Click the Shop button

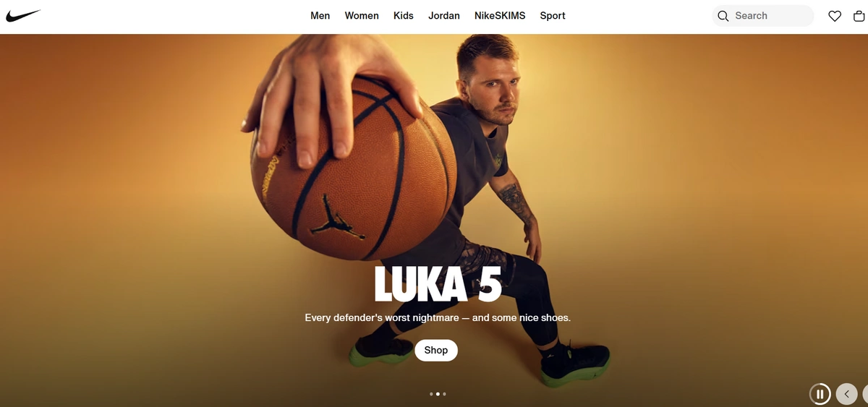pos(436,350)
